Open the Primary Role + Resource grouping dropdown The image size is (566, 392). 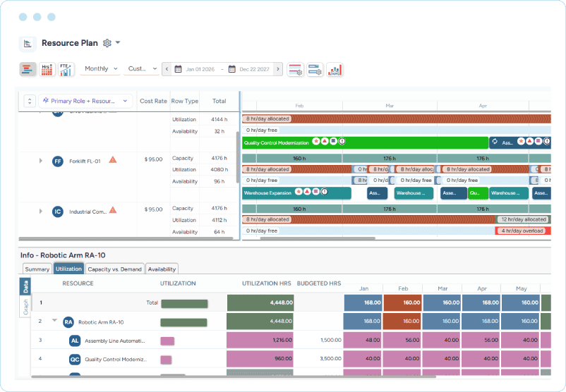click(x=85, y=101)
